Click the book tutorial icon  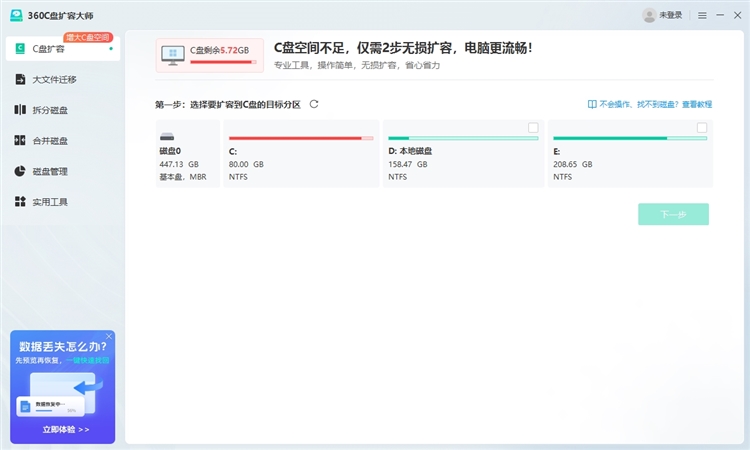[x=592, y=104]
